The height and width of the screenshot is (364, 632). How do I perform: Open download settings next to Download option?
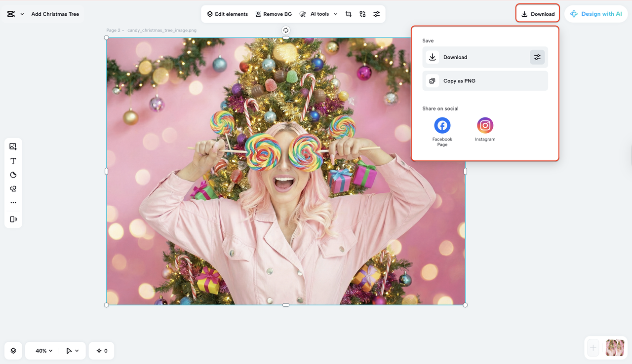click(537, 57)
